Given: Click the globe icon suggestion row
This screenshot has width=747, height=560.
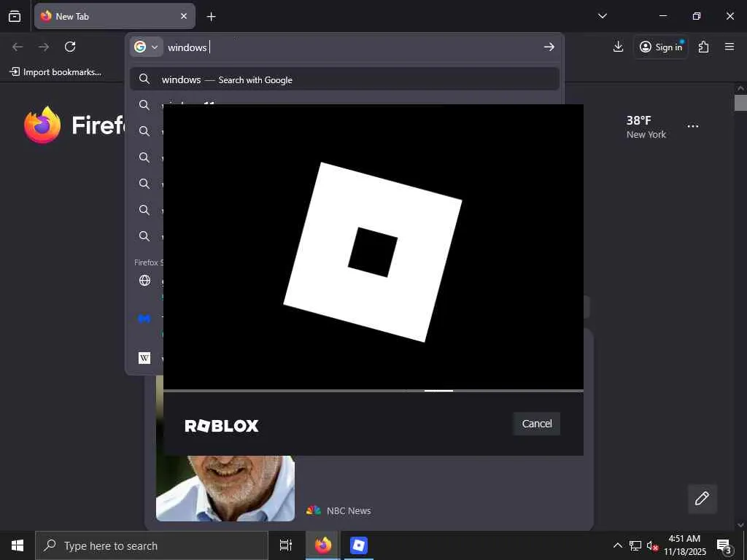Looking at the screenshot, I should (x=145, y=281).
